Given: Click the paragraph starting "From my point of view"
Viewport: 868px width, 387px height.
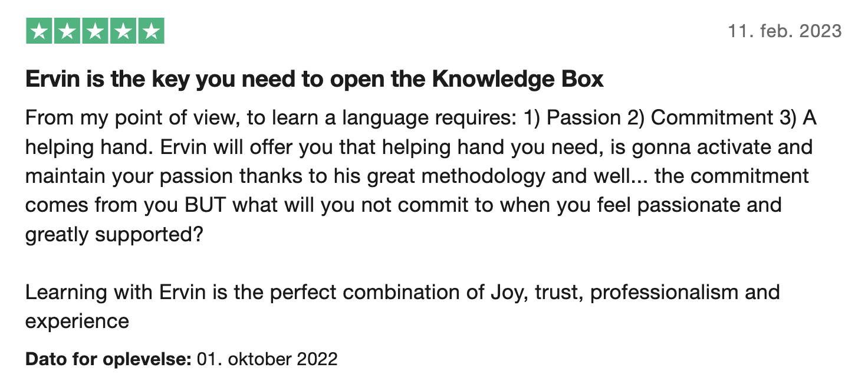Looking at the screenshot, I should pos(420,176).
